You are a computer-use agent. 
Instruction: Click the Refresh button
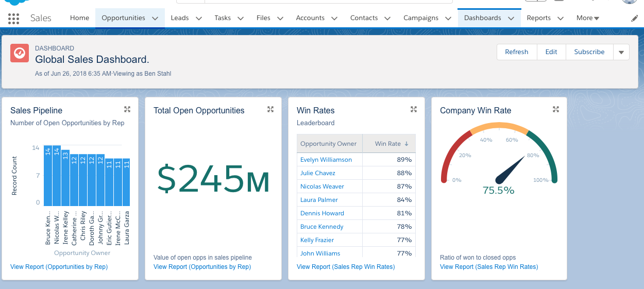tap(516, 52)
